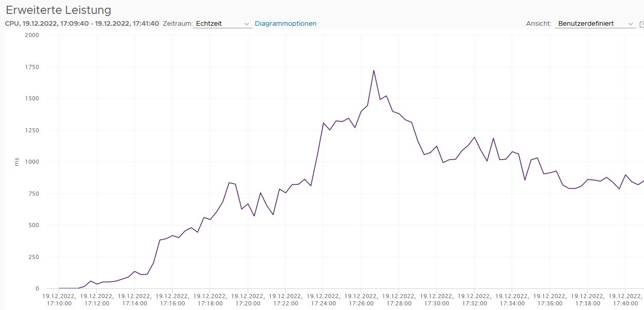The image size is (644, 310).
Task: Click the 750 y-axis value
Action: [x=33, y=194]
